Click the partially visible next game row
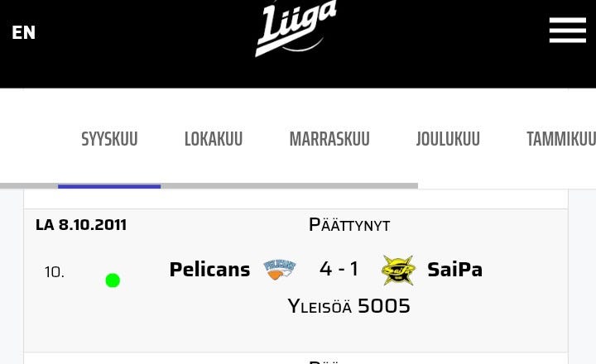The width and height of the screenshot is (596, 364). click(296, 359)
